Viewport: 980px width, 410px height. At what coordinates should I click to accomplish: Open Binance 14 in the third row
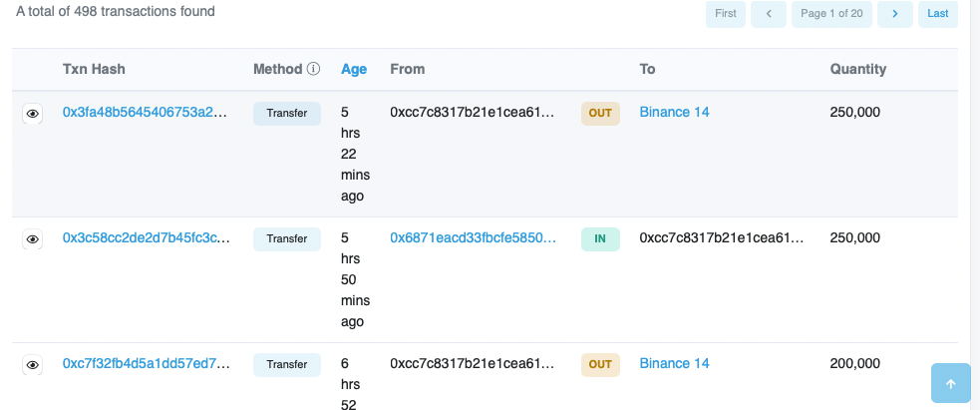coord(674,363)
